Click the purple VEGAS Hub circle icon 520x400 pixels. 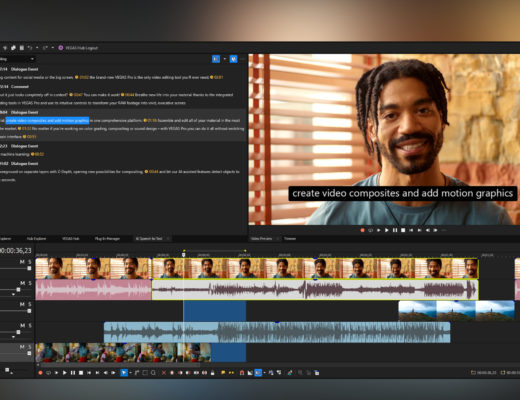tap(61, 48)
